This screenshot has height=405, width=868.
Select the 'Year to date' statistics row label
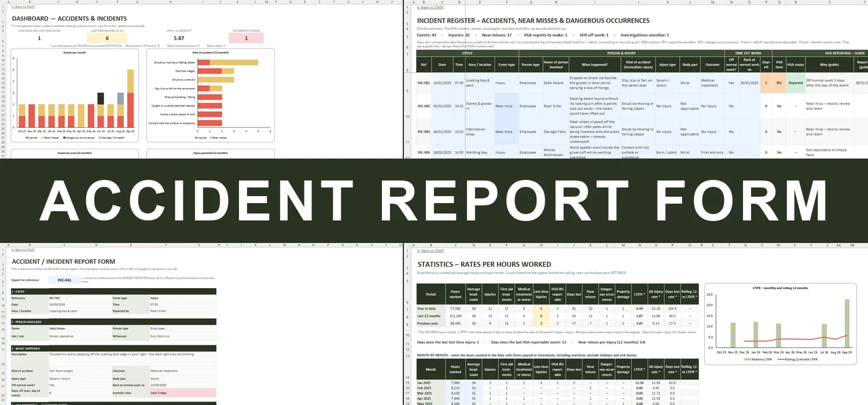tap(431, 309)
